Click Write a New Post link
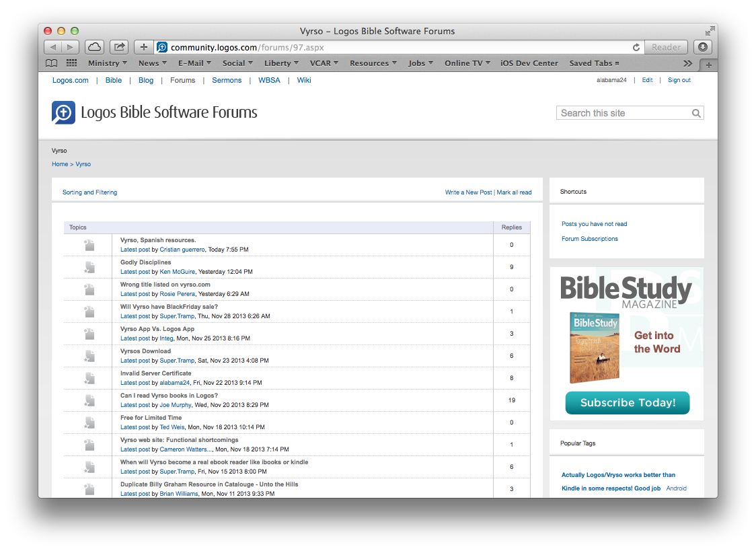The height and width of the screenshot is (551, 756). click(468, 192)
